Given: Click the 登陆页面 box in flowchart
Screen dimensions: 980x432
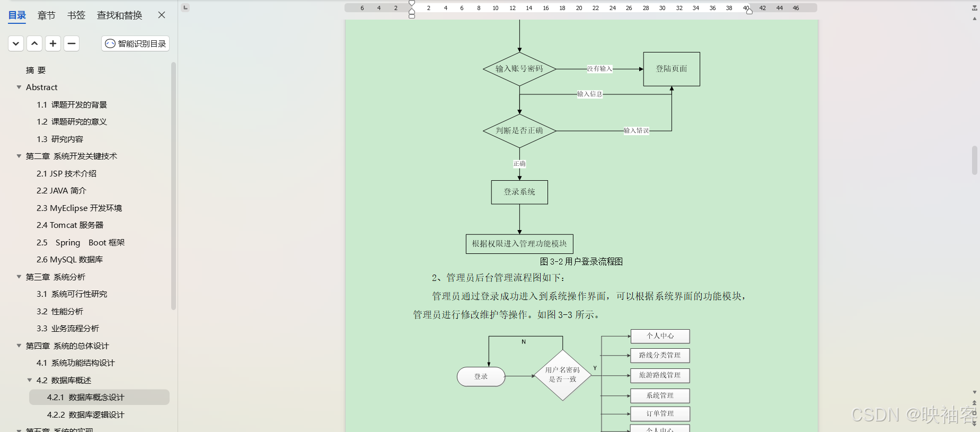Looking at the screenshot, I should pyautogui.click(x=672, y=69).
